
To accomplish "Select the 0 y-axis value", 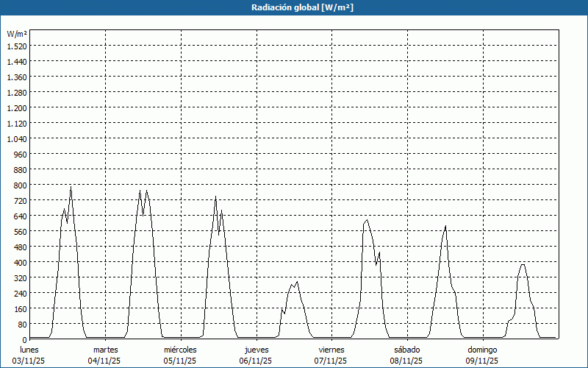I will coord(25,340).
